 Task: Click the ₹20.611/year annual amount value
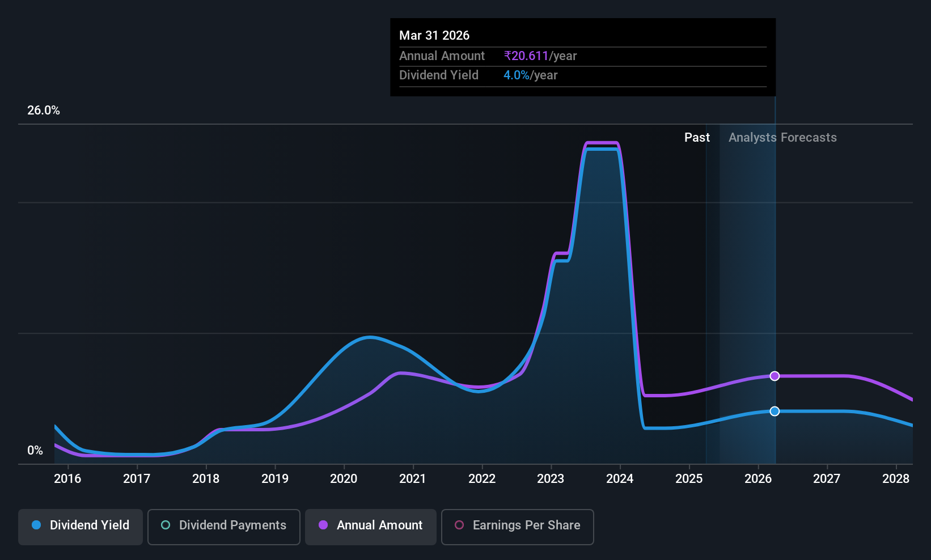point(540,56)
